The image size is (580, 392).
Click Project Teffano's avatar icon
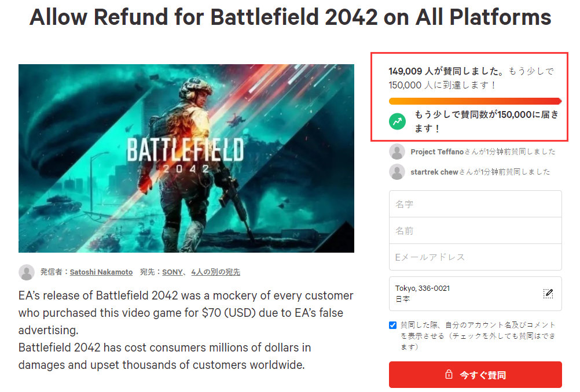point(397,152)
